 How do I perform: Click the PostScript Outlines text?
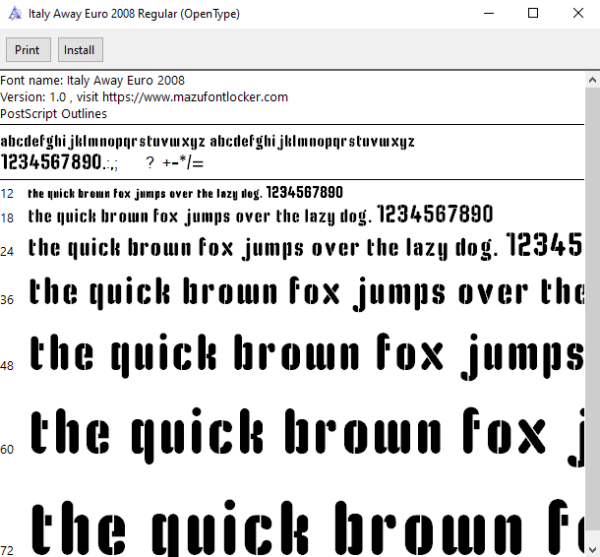54,114
